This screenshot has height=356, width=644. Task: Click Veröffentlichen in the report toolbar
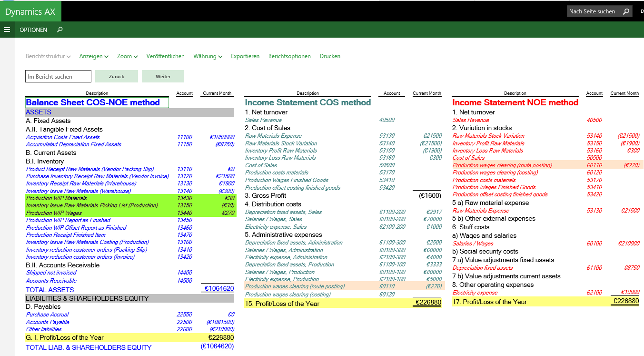coord(165,56)
